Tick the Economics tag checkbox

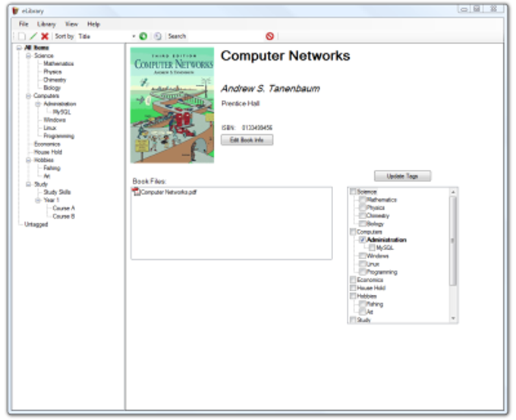click(x=353, y=280)
